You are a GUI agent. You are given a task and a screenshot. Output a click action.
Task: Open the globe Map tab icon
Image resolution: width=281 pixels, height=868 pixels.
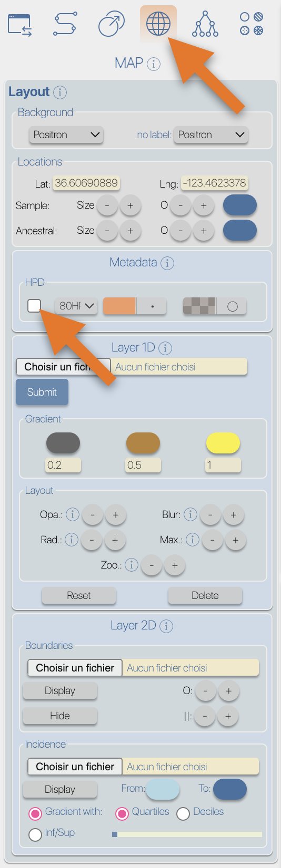[x=158, y=24]
